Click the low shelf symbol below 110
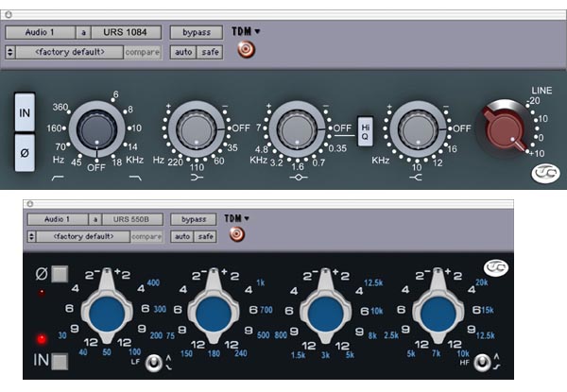567x392 pixels. [x=197, y=178]
